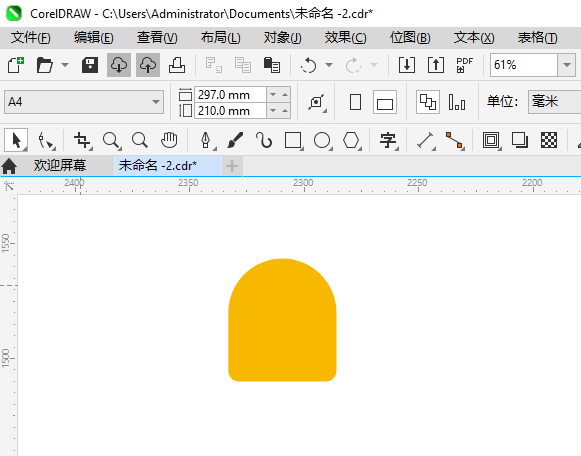Screen dimensions: 581x456
Task: Open the 布局(L) menu
Action: coord(220,38)
